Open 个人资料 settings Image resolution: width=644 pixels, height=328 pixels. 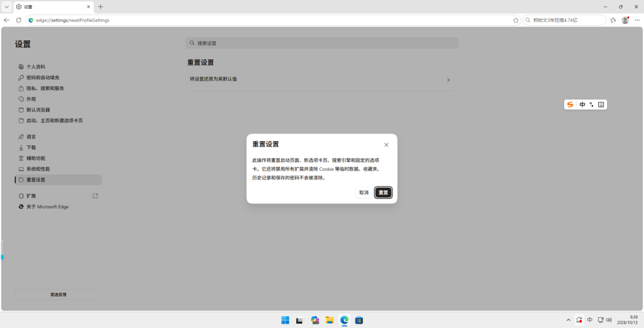(58, 67)
